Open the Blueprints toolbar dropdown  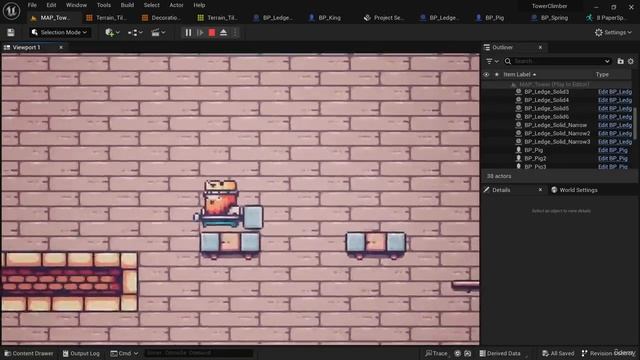tap(135, 32)
